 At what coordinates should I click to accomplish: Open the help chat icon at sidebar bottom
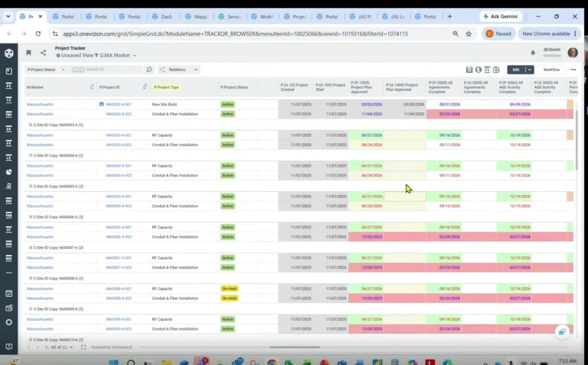click(9, 347)
